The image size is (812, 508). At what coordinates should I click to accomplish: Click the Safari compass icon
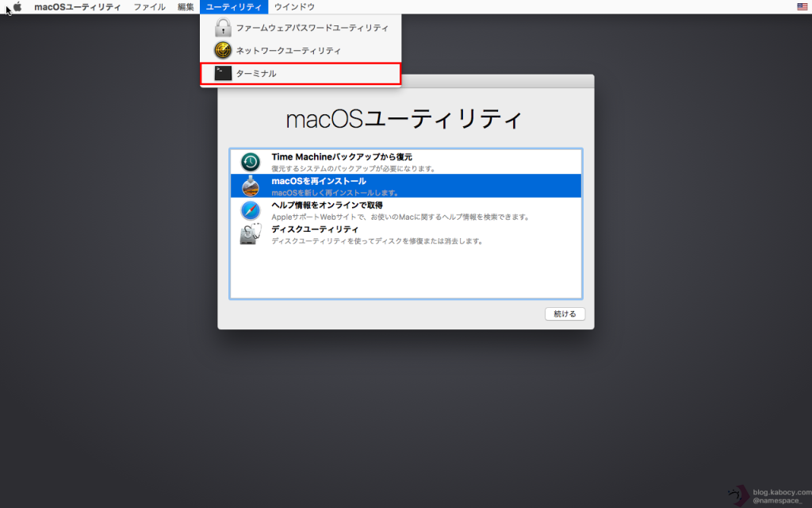(x=251, y=211)
